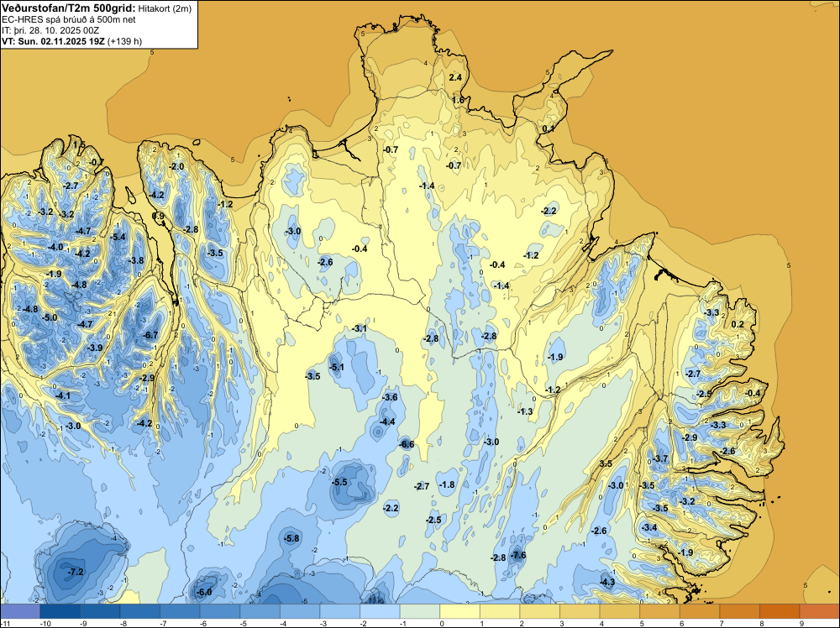Image resolution: width=840 pixels, height=628 pixels.
Task: Click the -3.7 temperature label
Action: [661, 458]
